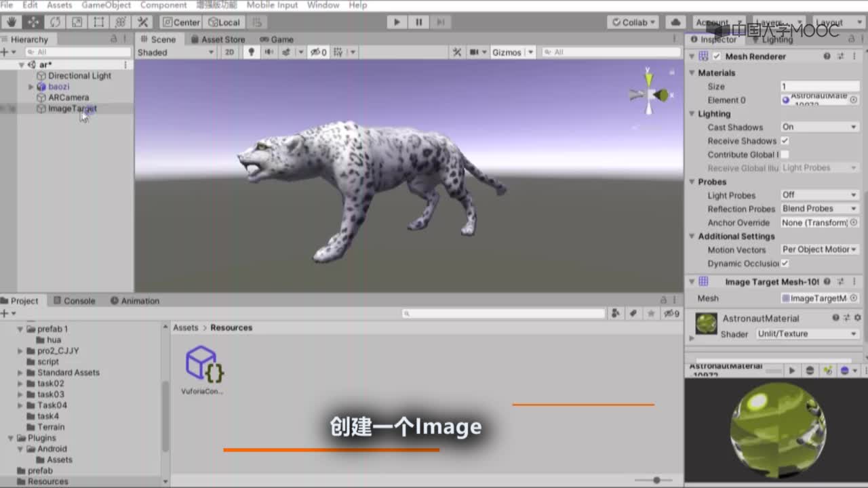Select the Rotate tool
868x488 pixels.
(x=55, y=22)
